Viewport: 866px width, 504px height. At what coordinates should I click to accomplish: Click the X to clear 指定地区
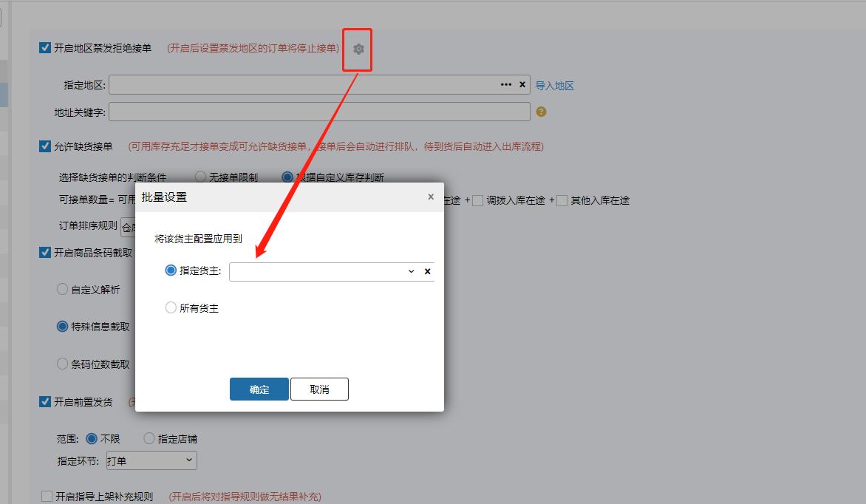coord(522,84)
